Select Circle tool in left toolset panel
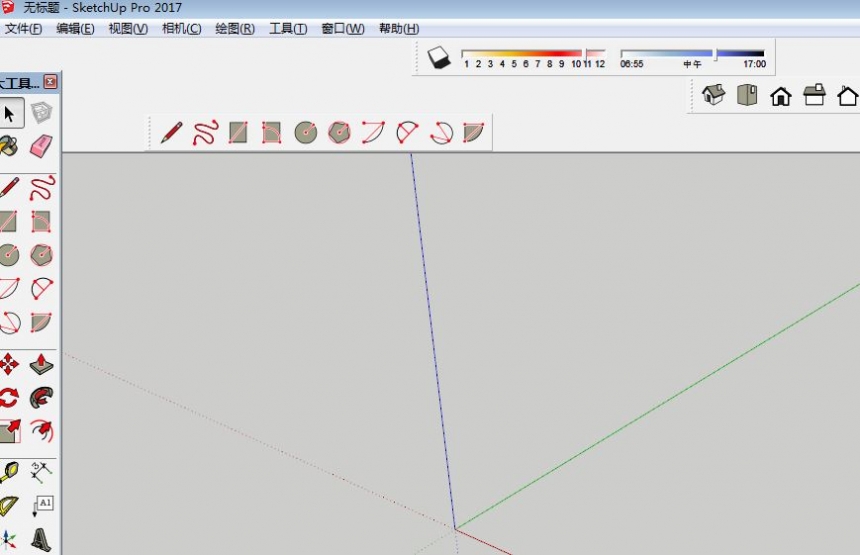This screenshot has height=555, width=860. pos(9,255)
